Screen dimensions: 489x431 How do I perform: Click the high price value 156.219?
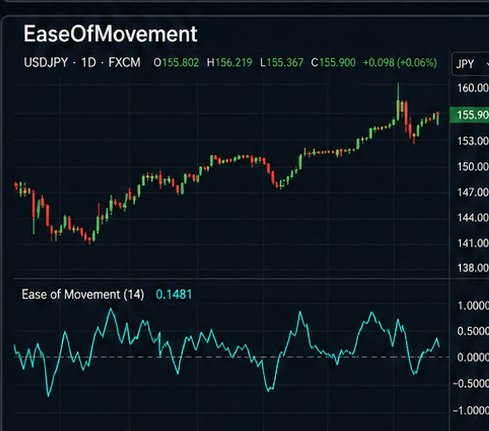(x=234, y=62)
